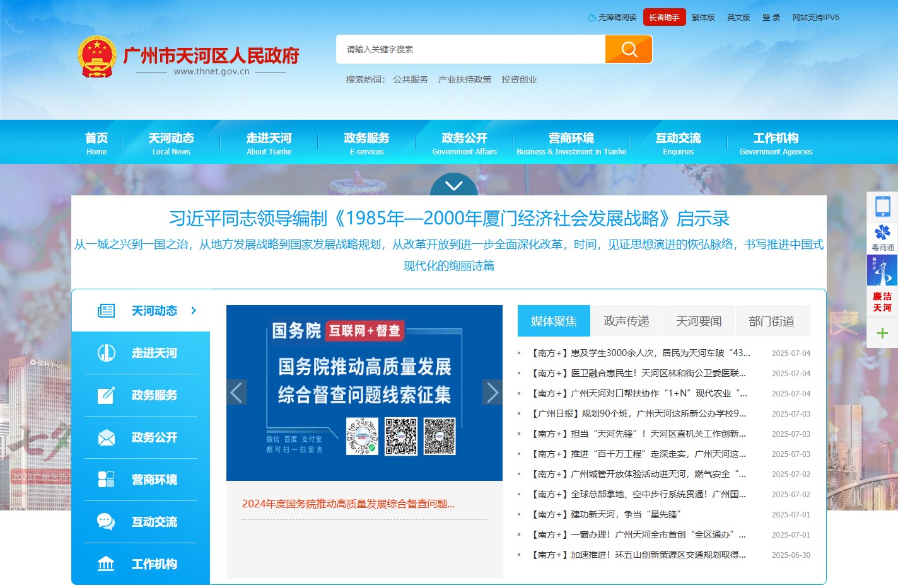This screenshot has height=588, width=898.
Task: Click hot search term 公共服务
Action: pos(411,79)
